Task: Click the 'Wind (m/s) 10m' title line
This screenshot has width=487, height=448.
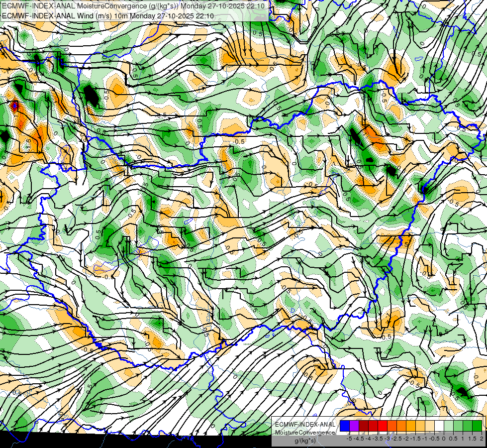Action: point(107,16)
